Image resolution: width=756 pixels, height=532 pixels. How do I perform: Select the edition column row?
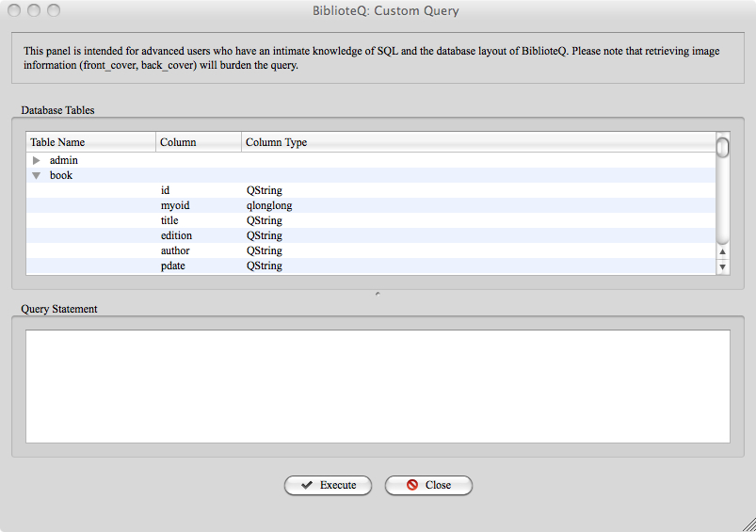[371, 235]
